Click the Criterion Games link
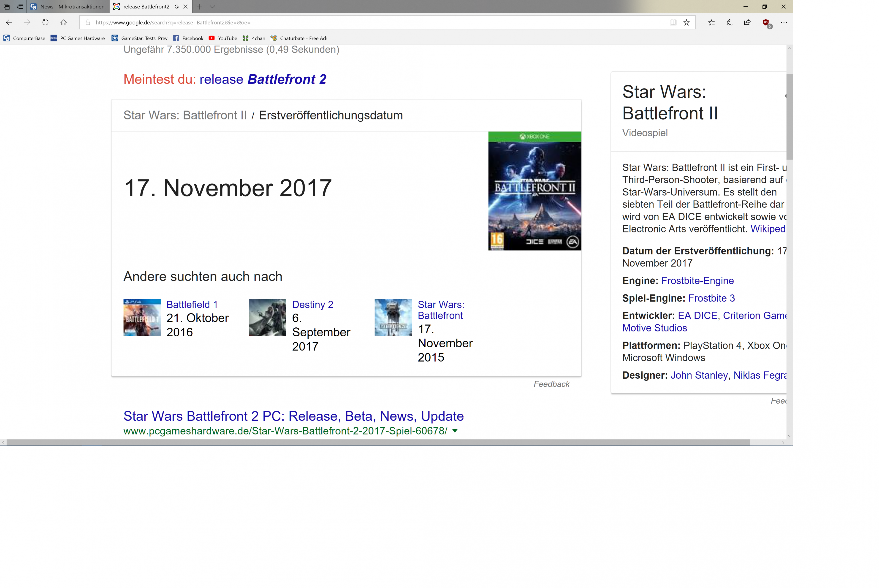Viewport: 879px width, 588px height. click(754, 315)
